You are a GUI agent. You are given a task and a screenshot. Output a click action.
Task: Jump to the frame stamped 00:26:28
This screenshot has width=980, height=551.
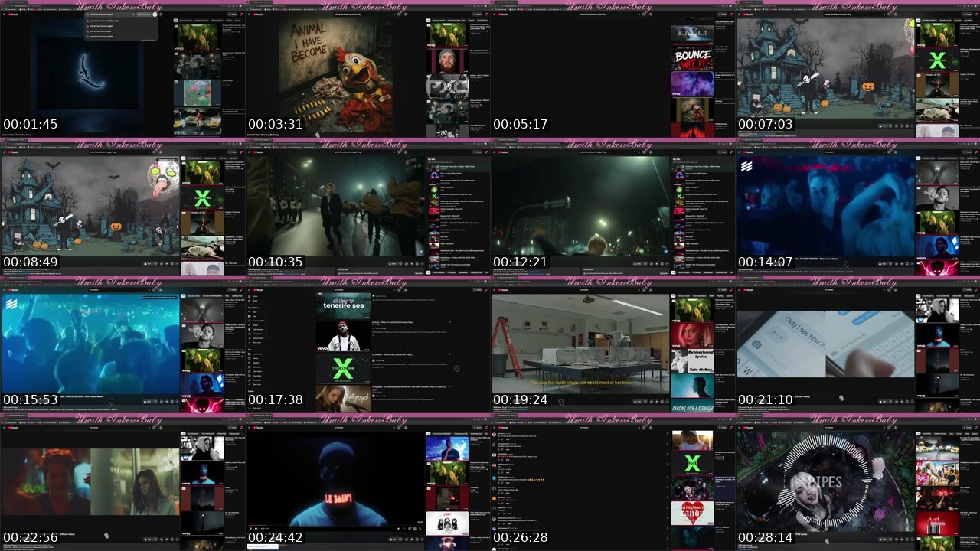[612, 482]
